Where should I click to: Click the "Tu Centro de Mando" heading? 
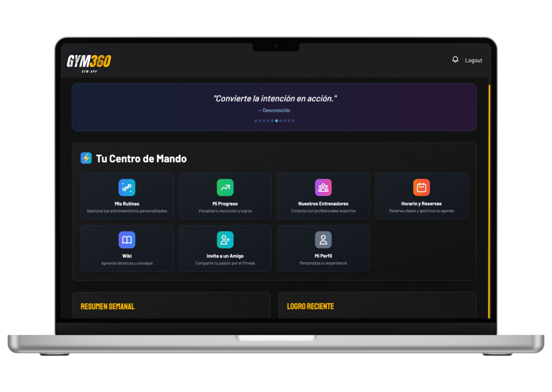[141, 159]
